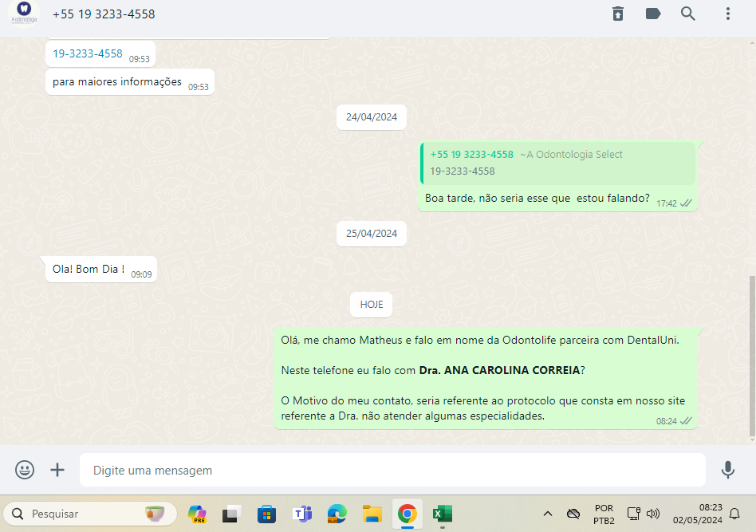Click contact number +55 19 3233-4558 header

[104, 14]
